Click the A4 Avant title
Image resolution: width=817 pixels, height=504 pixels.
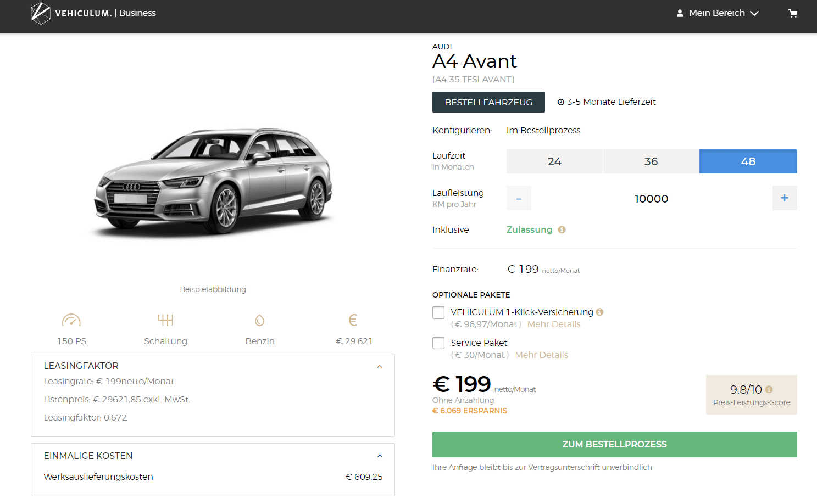[x=475, y=61]
